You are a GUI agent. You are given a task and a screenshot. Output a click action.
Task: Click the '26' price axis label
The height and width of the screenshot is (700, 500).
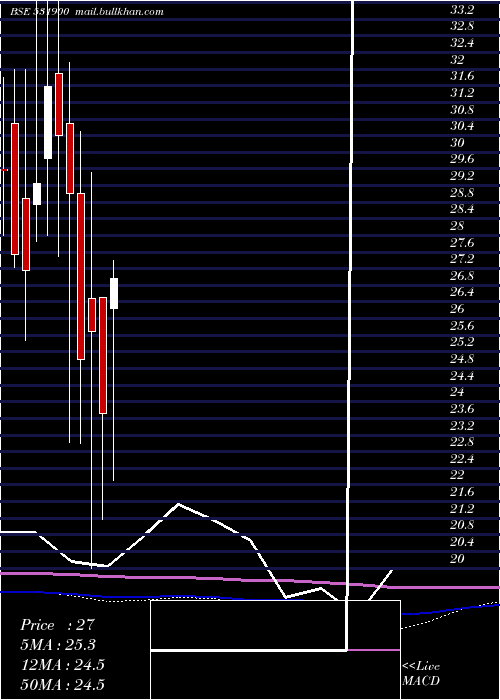tap(457, 309)
